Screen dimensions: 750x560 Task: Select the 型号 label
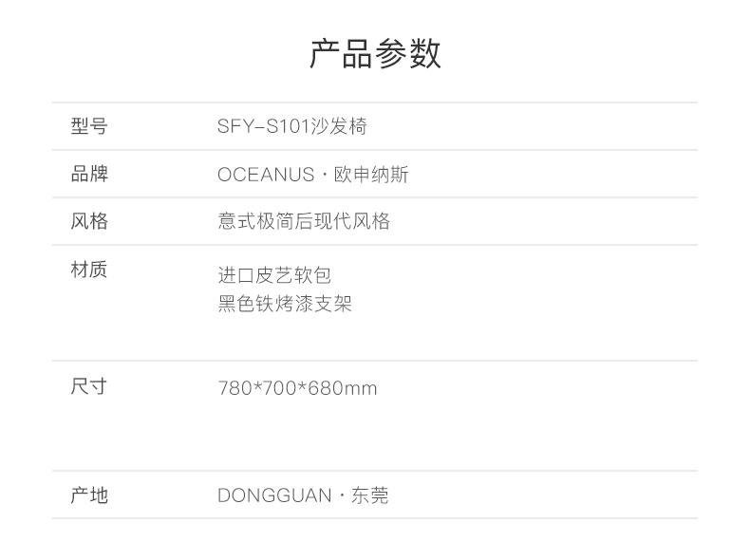click(x=89, y=126)
